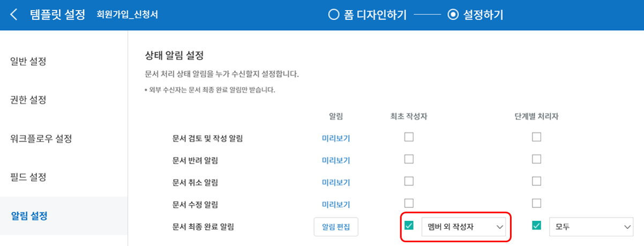Uncheck 단계별 처리자 box for 문서 최종 완료 알림
This screenshot has height=246, width=644.
(536, 226)
